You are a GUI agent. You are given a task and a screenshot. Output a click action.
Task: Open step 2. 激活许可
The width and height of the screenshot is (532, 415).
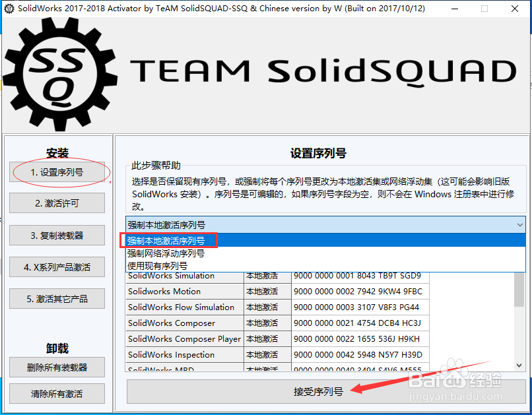(57, 203)
